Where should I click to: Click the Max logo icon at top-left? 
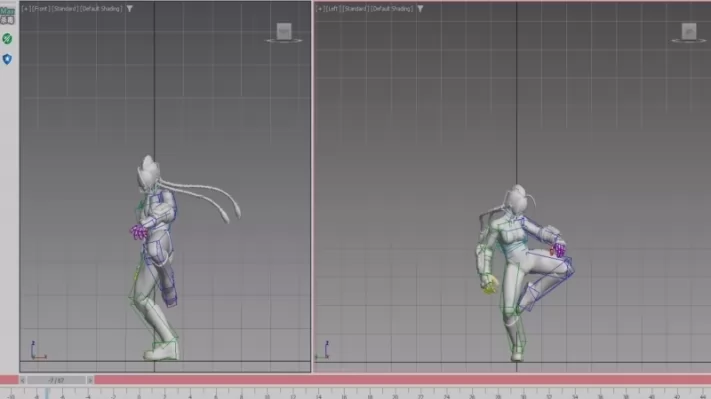click(x=7, y=15)
